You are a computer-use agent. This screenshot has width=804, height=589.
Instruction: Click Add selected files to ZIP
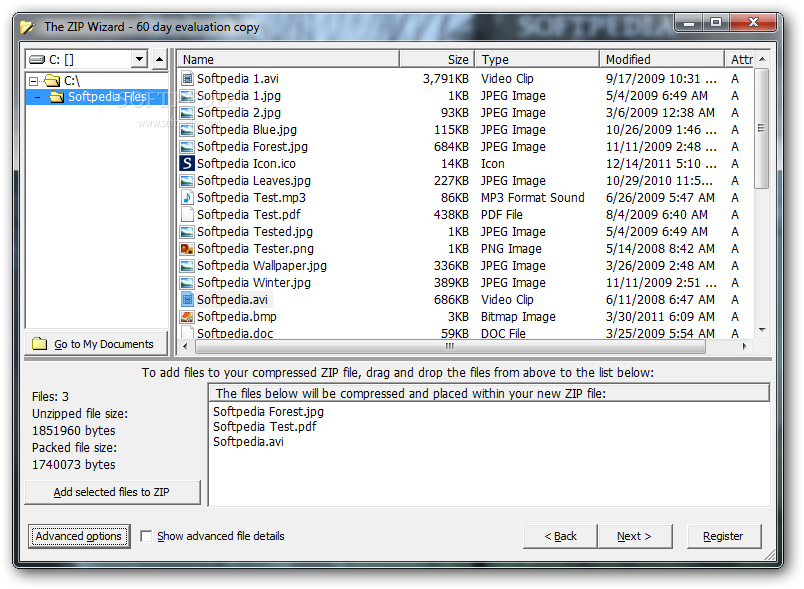click(112, 492)
